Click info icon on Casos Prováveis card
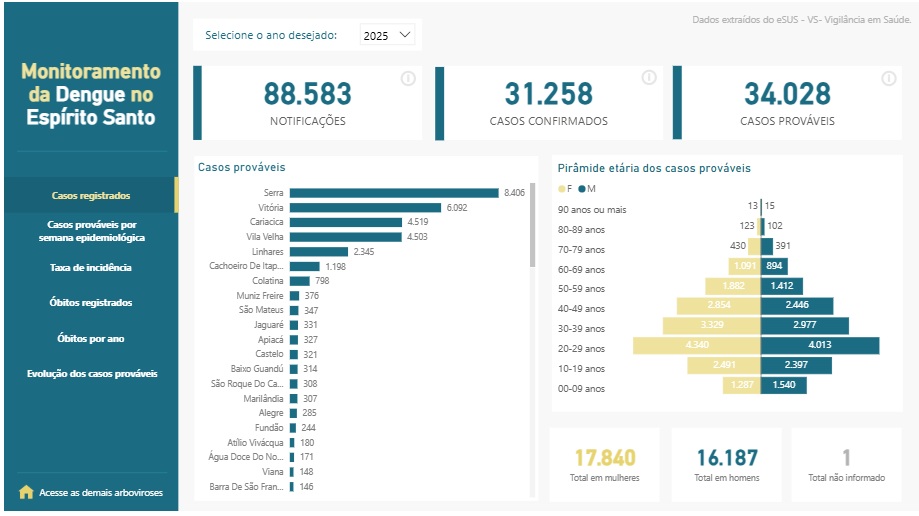This screenshot has width=919, height=516. click(x=889, y=79)
